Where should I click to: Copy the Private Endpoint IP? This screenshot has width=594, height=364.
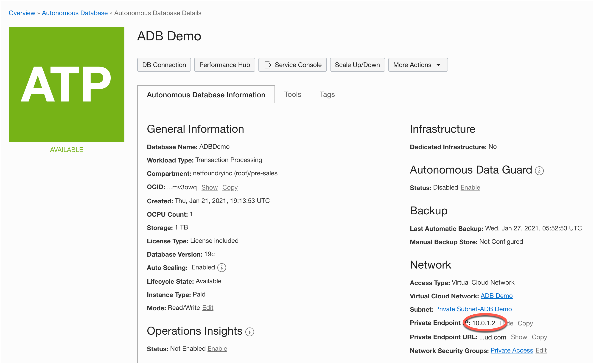click(526, 324)
